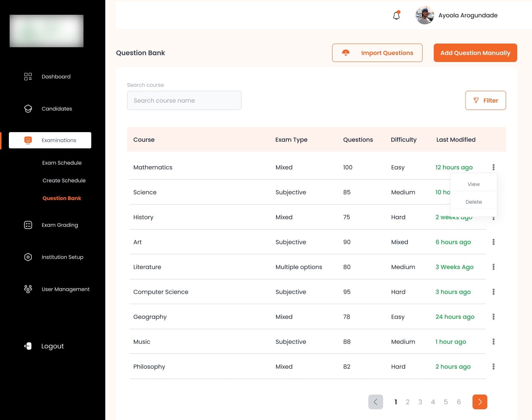Click the previous page arrow button
The image size is (532, 420).
[x=375, y=402]
